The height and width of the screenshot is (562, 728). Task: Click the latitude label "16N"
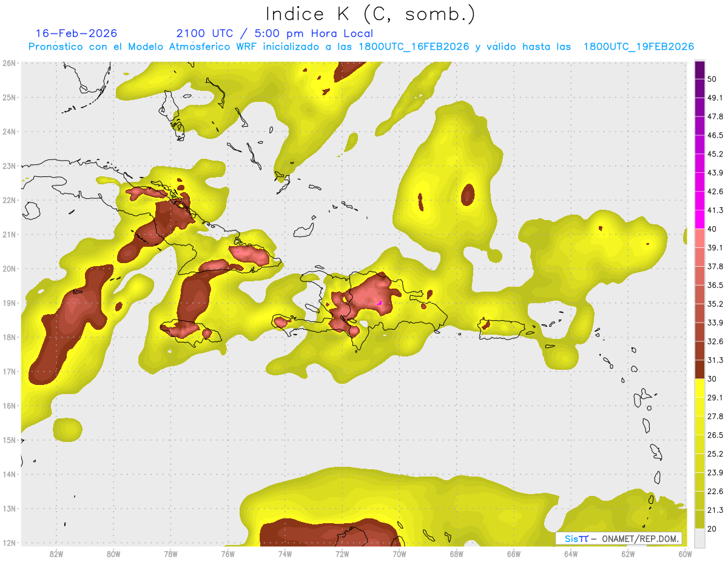click(x=9, y=406)
